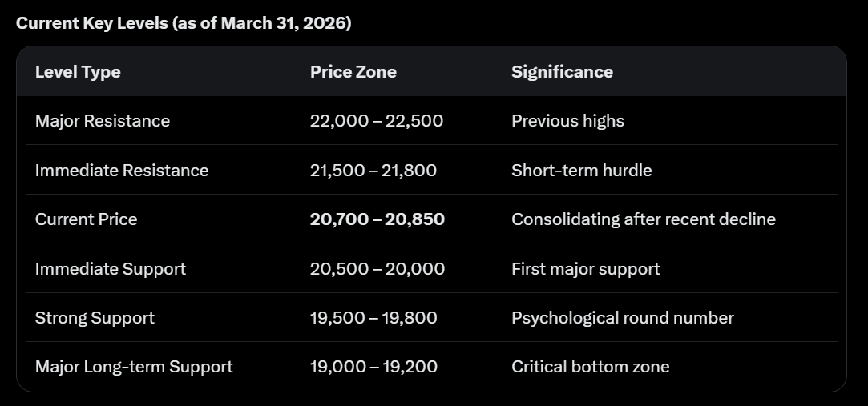Click the bold 20,700 – 20,850 price

(377, 219)
